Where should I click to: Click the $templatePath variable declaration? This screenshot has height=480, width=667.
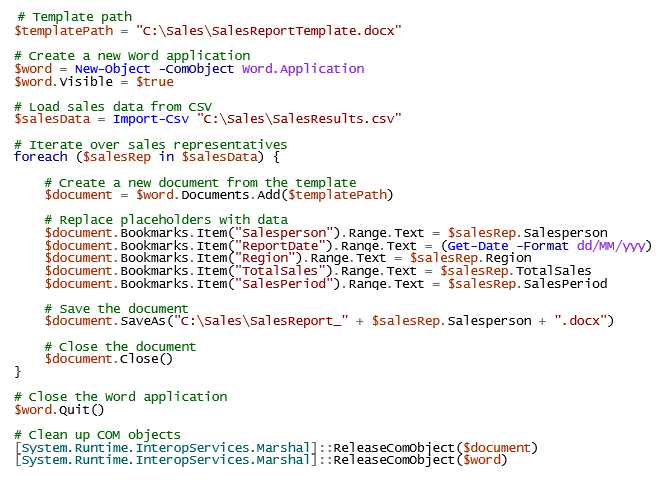64,31
